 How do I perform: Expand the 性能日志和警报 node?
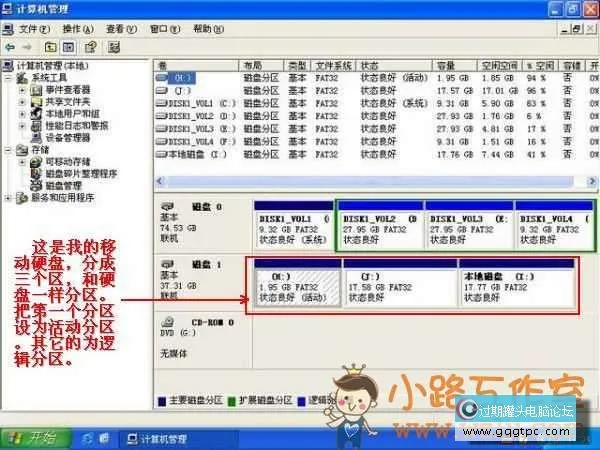23,126
